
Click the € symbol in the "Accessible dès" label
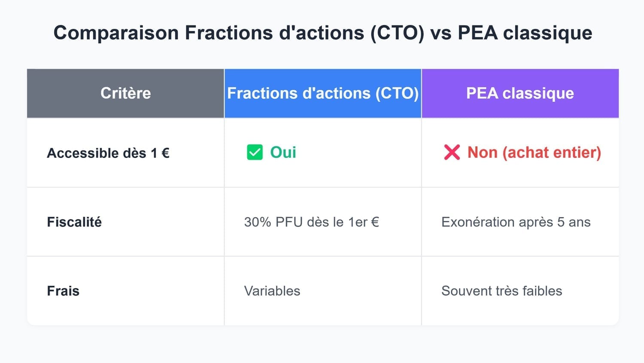[165, 153]
